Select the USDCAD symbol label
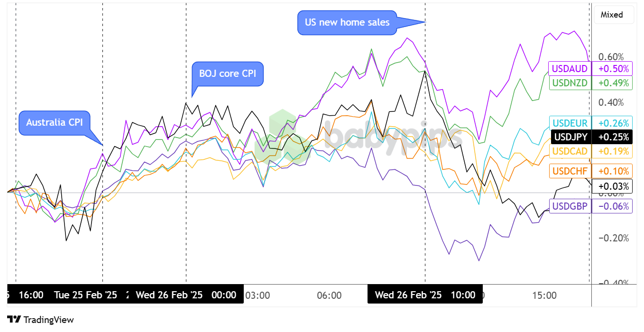Screen dimensions: 644x332 coord(569,151)
